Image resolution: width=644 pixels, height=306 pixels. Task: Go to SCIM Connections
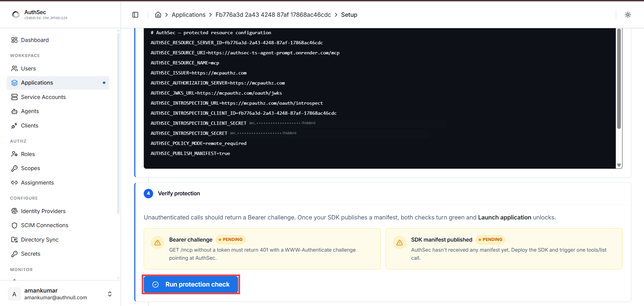58,225
